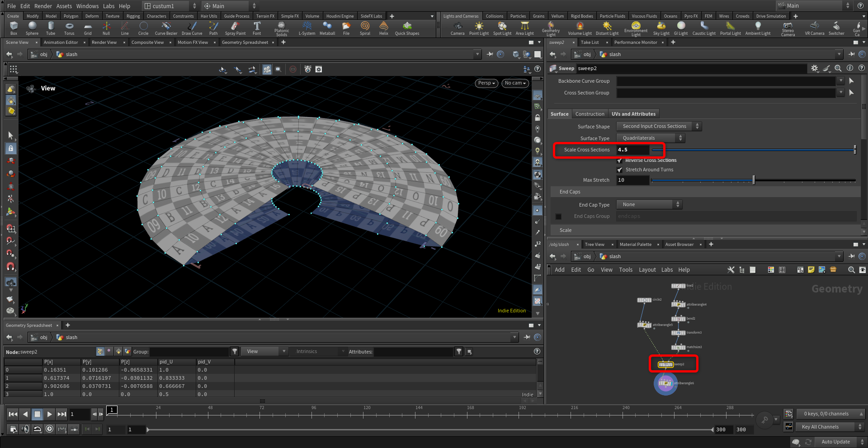
Task: Adjust the Max Stretch slider
Action: point(754,180)
